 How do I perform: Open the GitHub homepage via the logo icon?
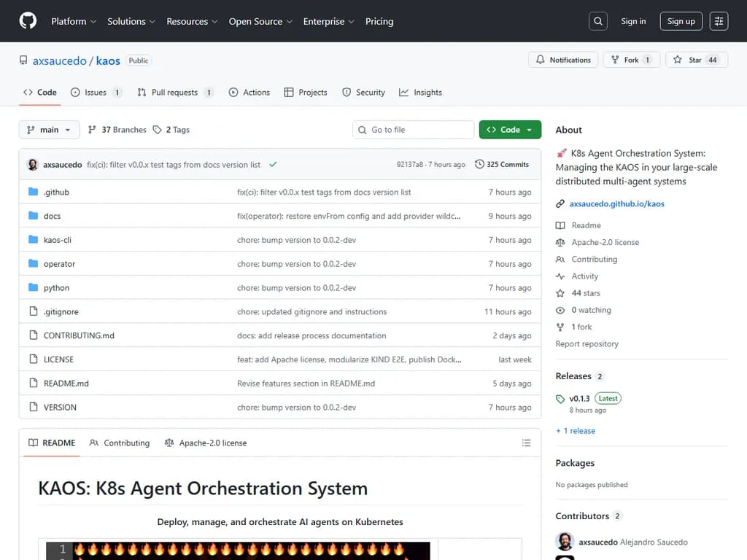click(x=27, y=20)
